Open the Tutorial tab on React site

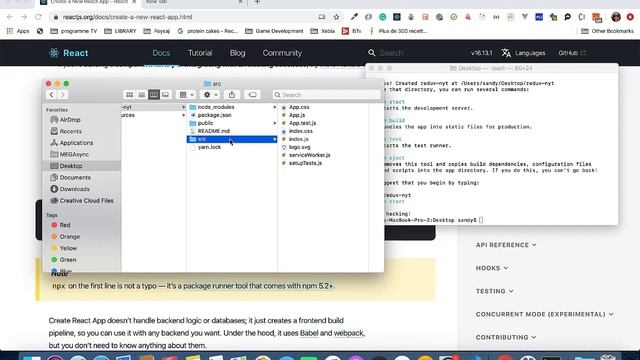tap(200, 53)
